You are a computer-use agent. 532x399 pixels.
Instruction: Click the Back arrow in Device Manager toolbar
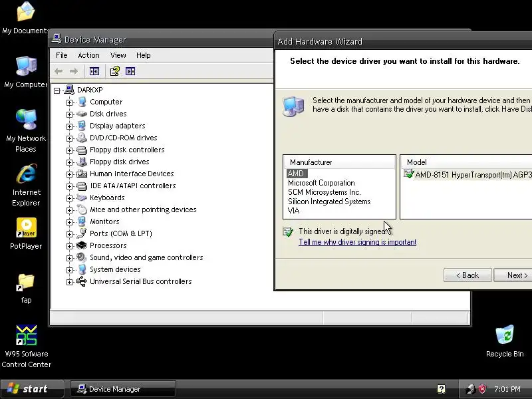59,71
